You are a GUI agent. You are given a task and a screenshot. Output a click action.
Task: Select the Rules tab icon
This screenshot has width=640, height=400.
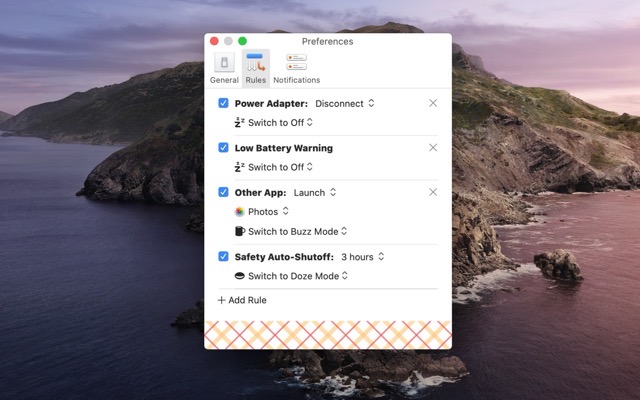(x=255, y=68)
